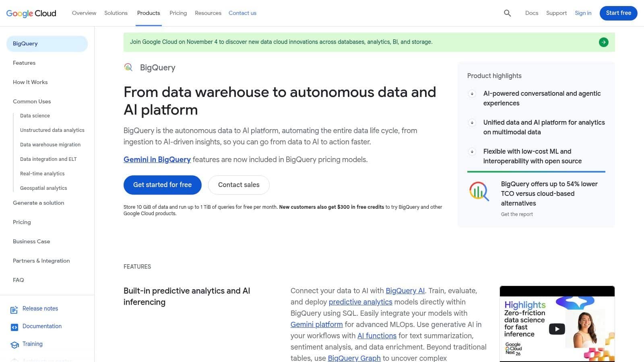Open the AI functions link

377,336
